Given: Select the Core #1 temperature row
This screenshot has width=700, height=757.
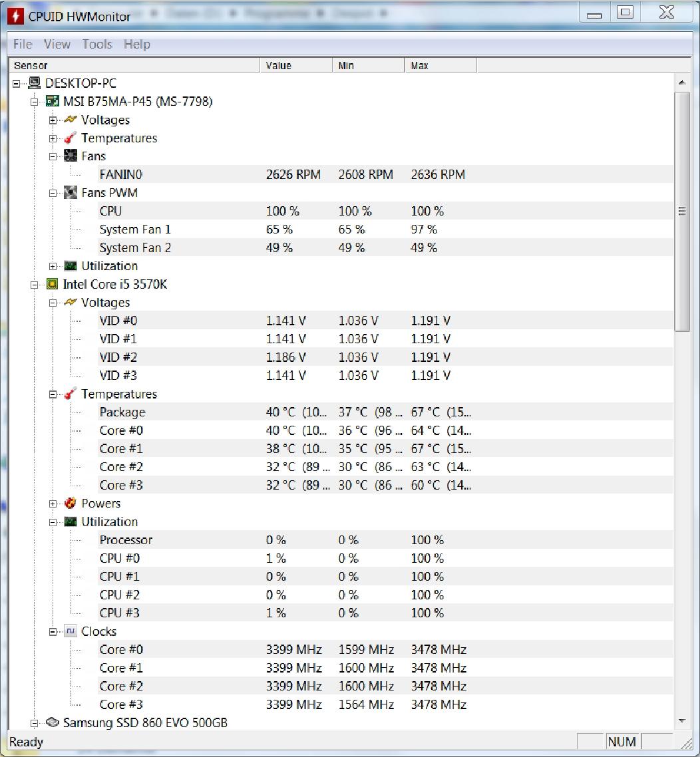Looking at the screenshot, I should point(385,448).
